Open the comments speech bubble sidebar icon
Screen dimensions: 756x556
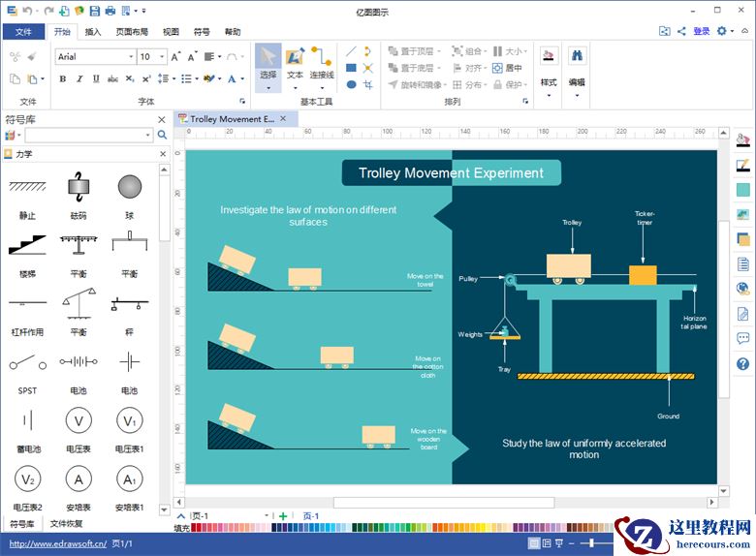[x=743, y=338]
